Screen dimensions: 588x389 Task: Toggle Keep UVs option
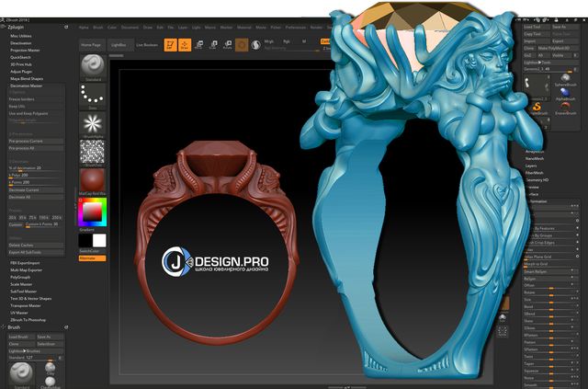click(18, 107)
